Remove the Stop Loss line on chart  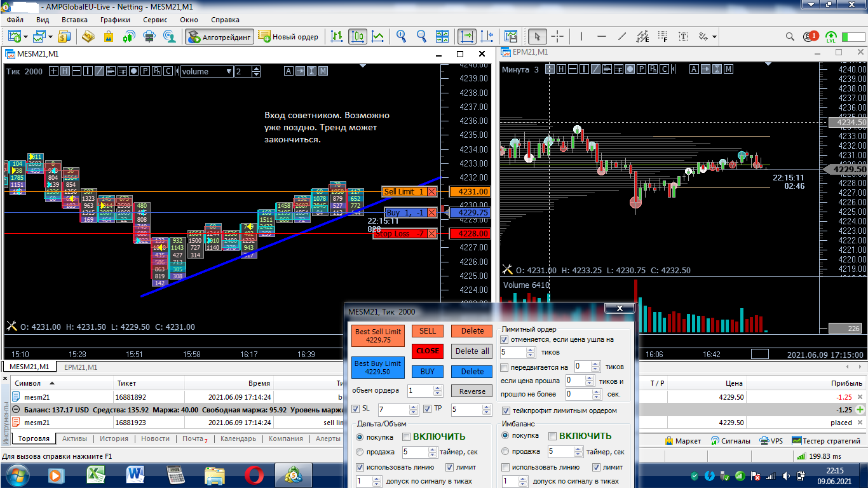click(x=432, y=234)
